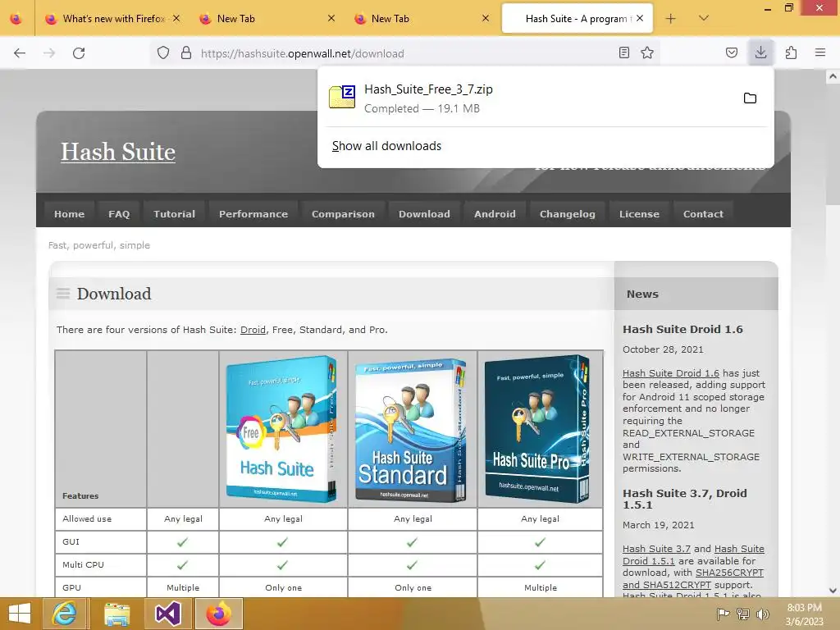Open the tracking protection shield icon
The height and width of the screenshot is (630, 840).
[x=163, y=53]
